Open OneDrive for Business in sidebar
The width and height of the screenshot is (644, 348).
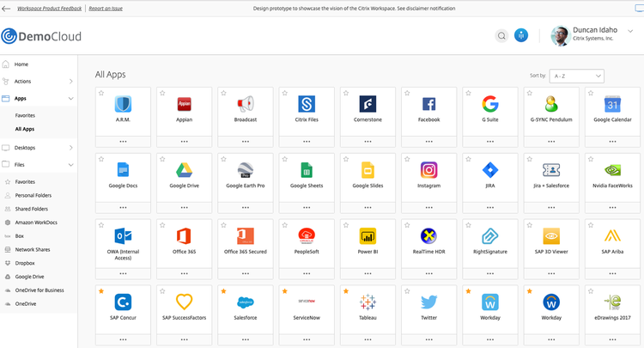(x=39, y=290)
